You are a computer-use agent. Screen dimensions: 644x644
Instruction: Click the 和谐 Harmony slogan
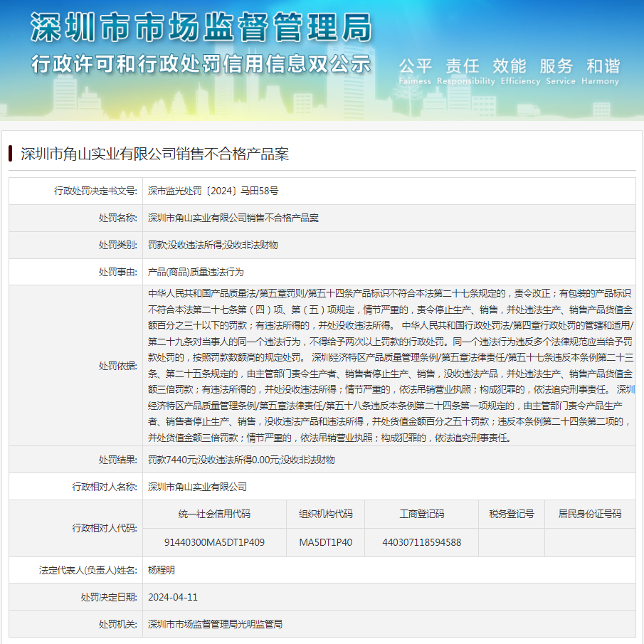(x=601, y=71)
